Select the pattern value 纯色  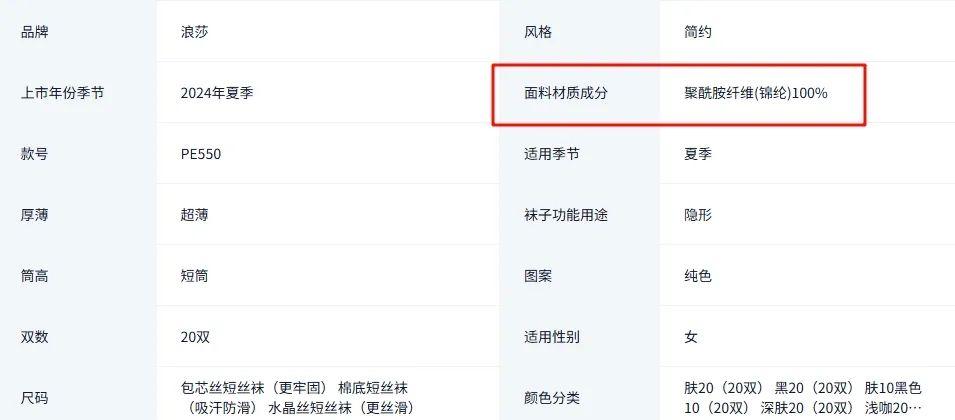[x=698, y=276]
